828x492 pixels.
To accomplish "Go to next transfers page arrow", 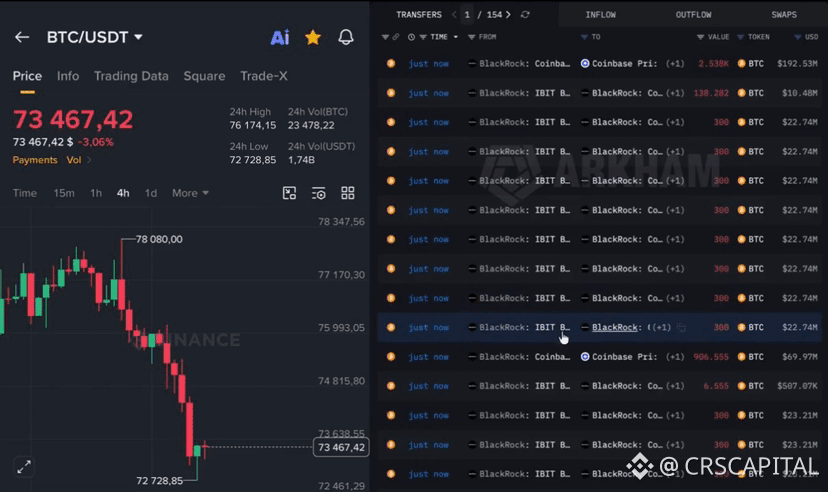I will (508, 15).
